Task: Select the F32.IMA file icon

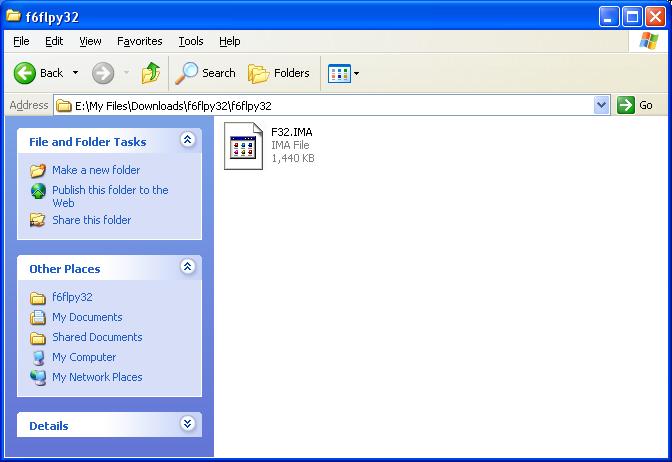Action: pos(243,145)
